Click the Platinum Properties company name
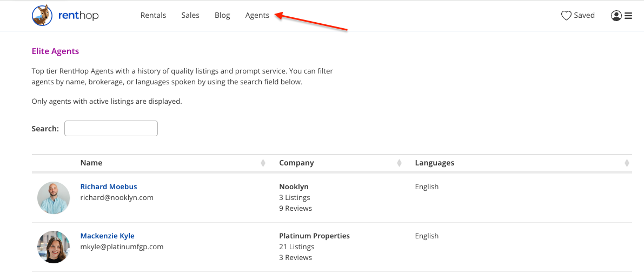 pos(315,236)
